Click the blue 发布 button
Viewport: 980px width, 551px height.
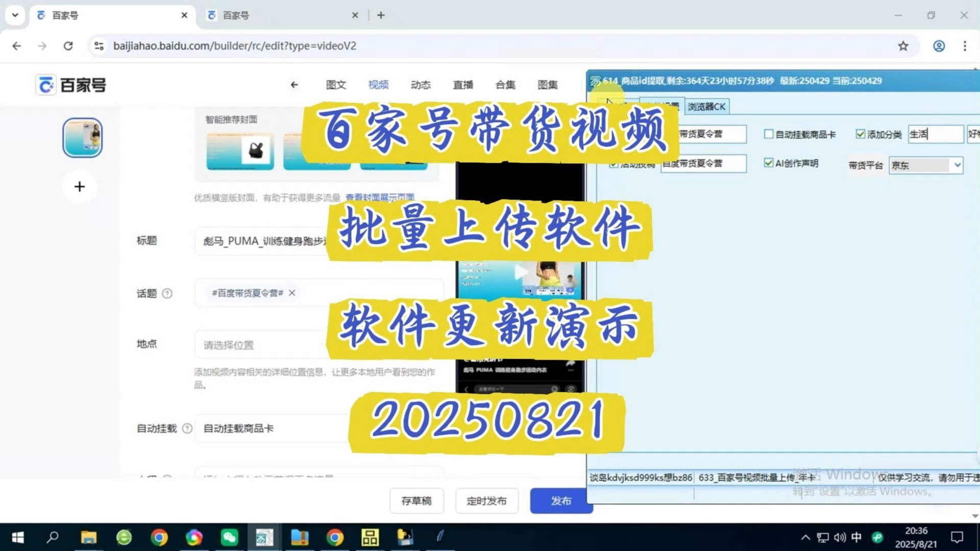pos(561,501)
